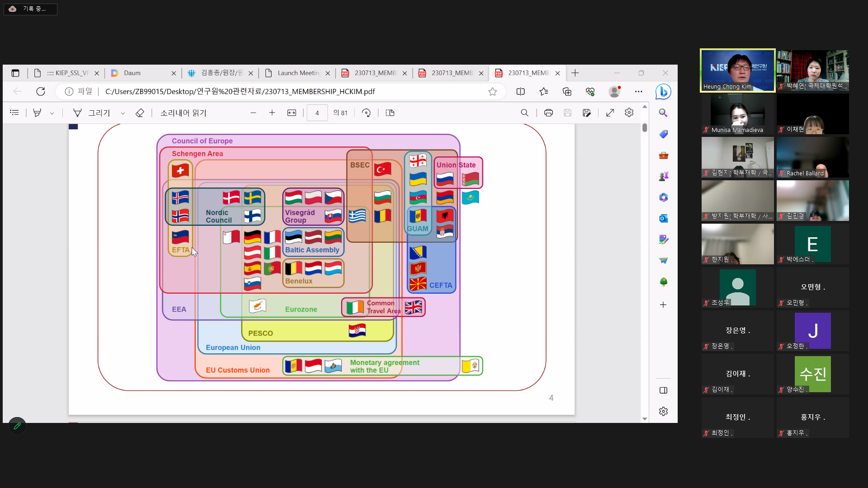The height and width of the screenshot is (488, 868).
Task: Click the fit-to-width icon
Action: pos(292,113)
